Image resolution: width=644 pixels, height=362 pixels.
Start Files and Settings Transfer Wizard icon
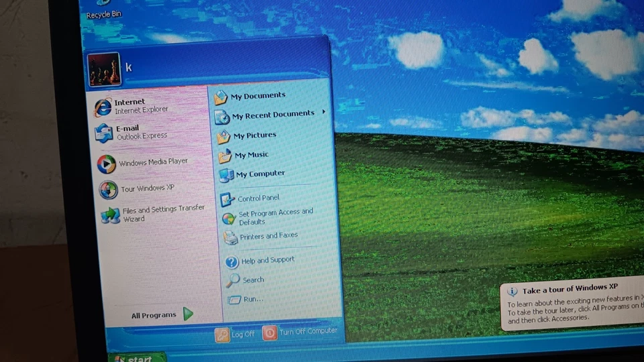pyautogui.click(x=111, y=215)
